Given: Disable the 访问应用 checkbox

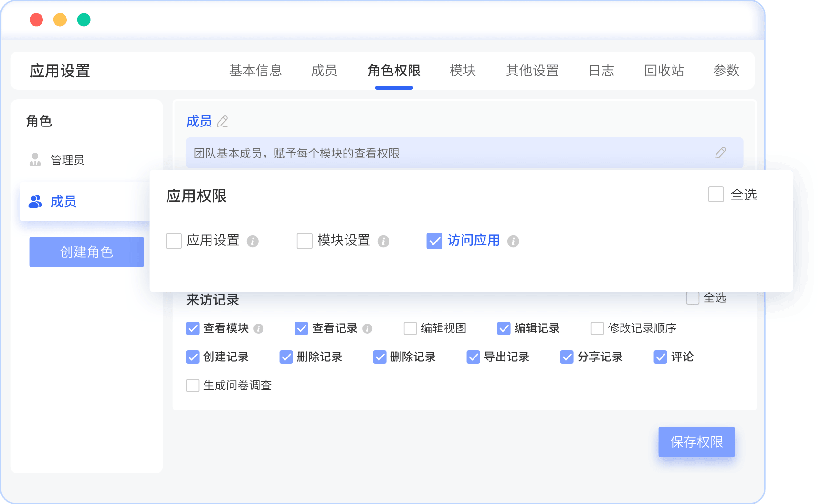Looking at the screenshot, I should [x=434, y=241].
